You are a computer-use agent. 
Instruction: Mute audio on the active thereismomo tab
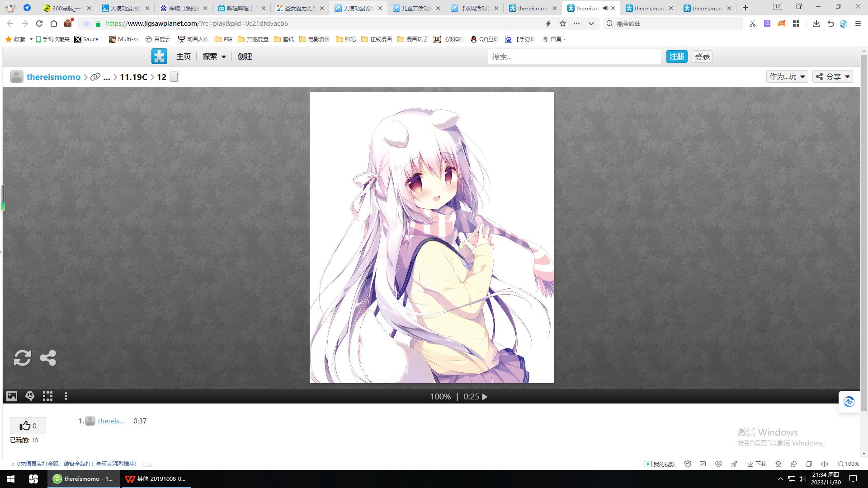605,8
